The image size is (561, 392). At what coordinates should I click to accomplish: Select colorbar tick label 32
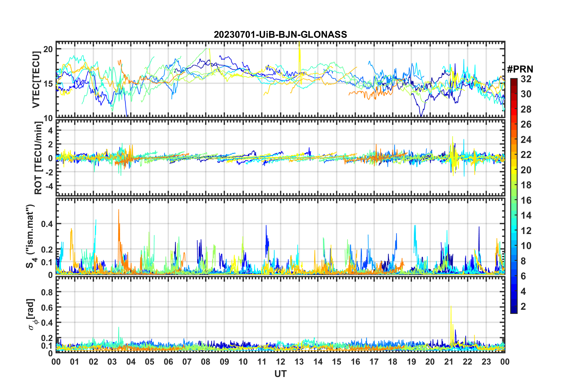526,79
